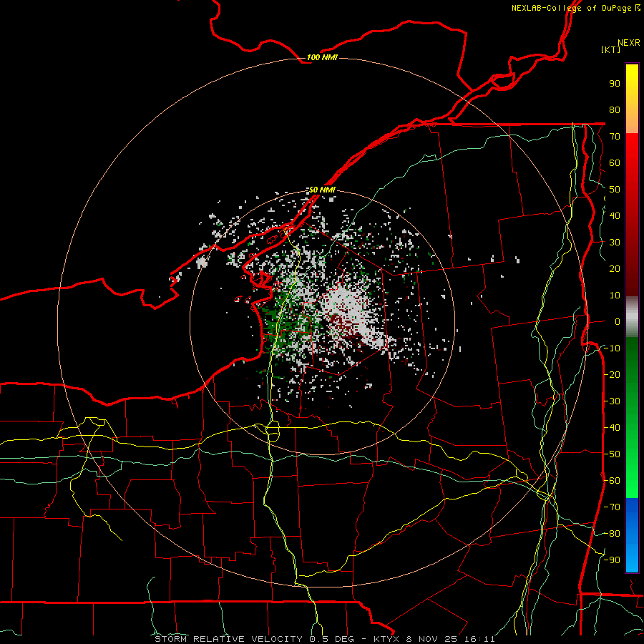Viewport: 644px width, 644px height.
Task: Click the -60 scale value
Action: (x=612, y=481)
